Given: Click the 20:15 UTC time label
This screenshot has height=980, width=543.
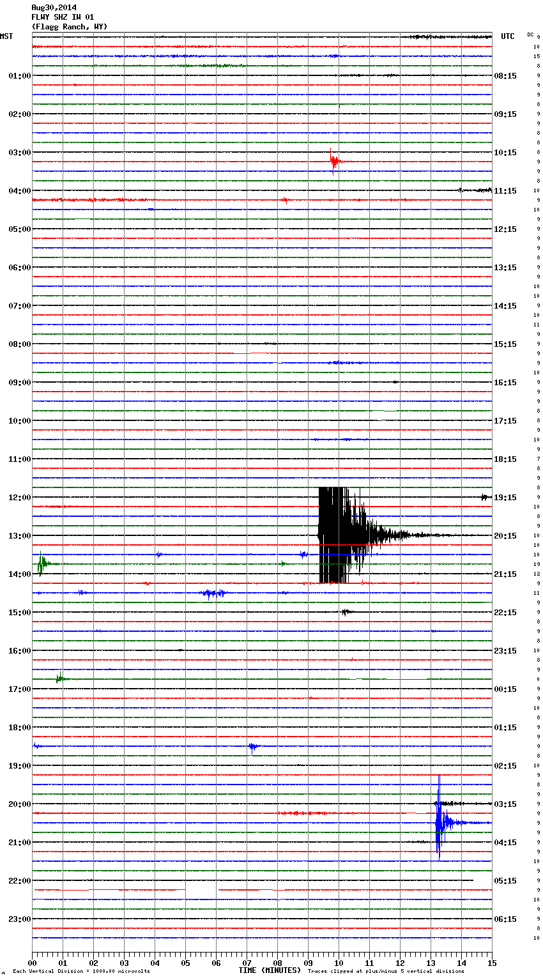Looking at the screenshot, I should 505,536.
